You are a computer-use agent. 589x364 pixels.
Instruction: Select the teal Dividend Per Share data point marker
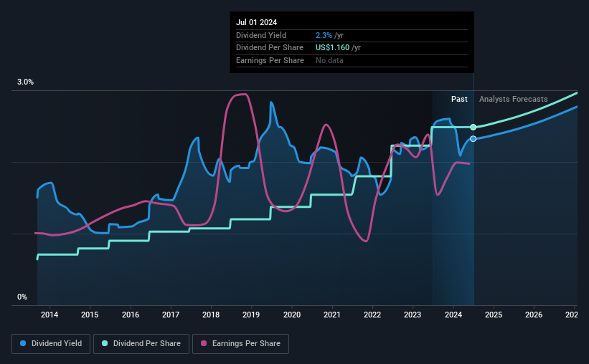(x=473, y=128)
